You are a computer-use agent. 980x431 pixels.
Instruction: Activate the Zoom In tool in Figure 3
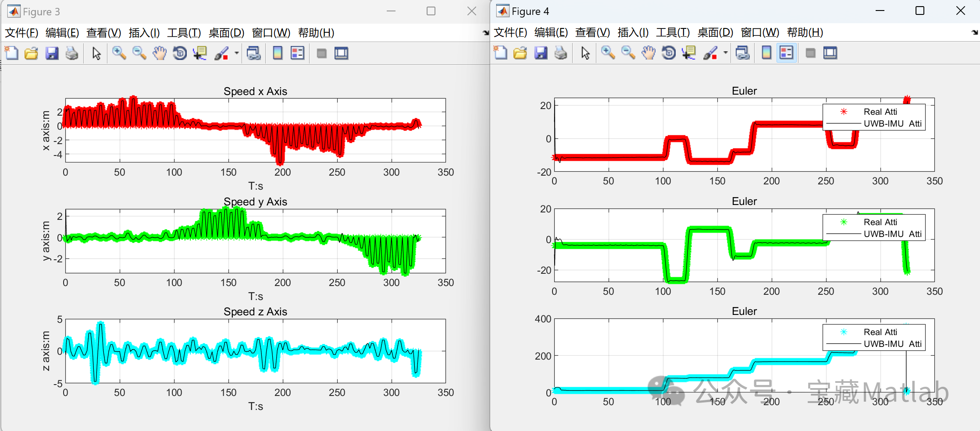(x=119, y=53)
